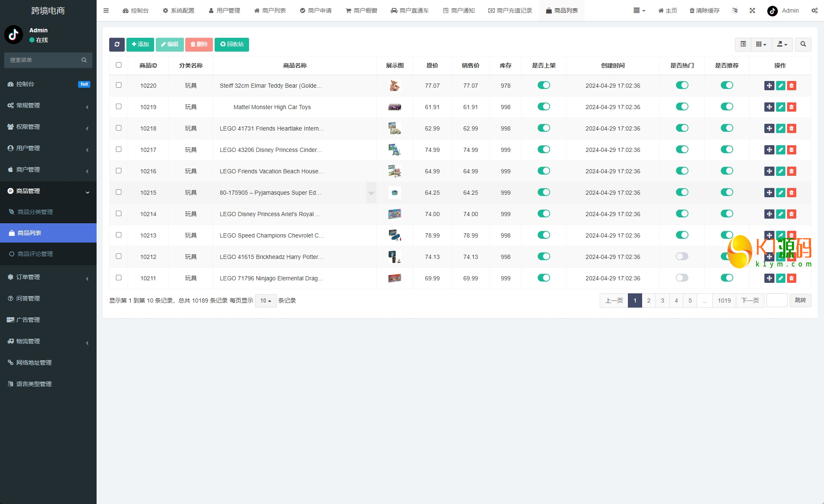This screenshot has height=504, width=824.
Task: Disable on-shelf switch for product 10216
Action: tap(543, 171)
